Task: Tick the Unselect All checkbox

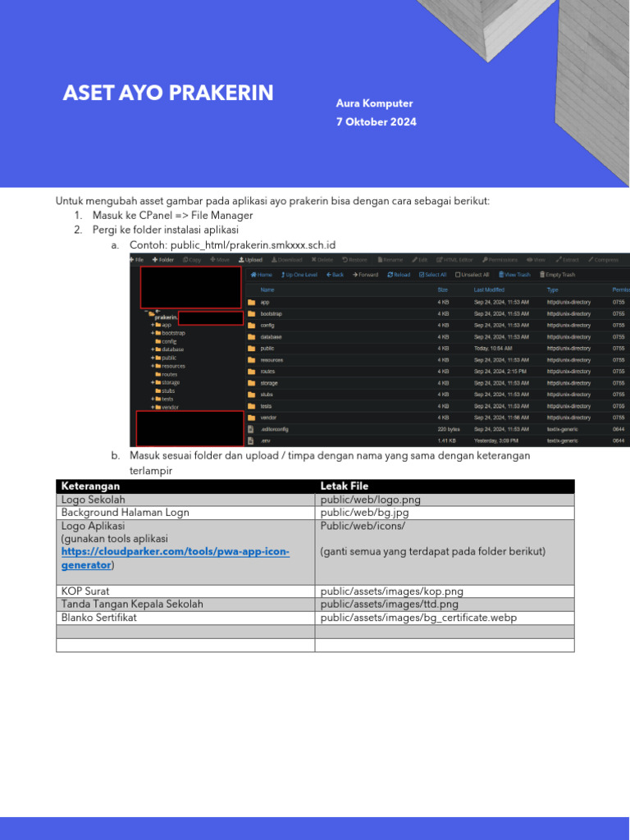Action: click(x=458, y=275)
